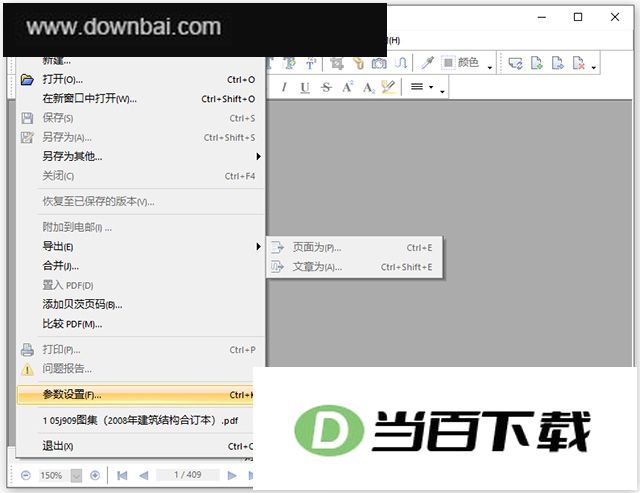Open the zoom level dropdown arrow
Screen dimensions: 640x493
pos(76,475)
